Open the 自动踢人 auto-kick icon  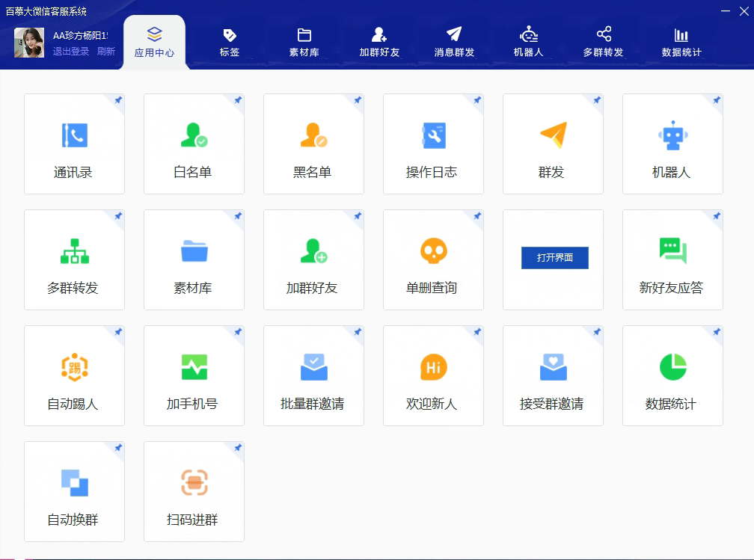pyautogui.click(x=74, y=367)
